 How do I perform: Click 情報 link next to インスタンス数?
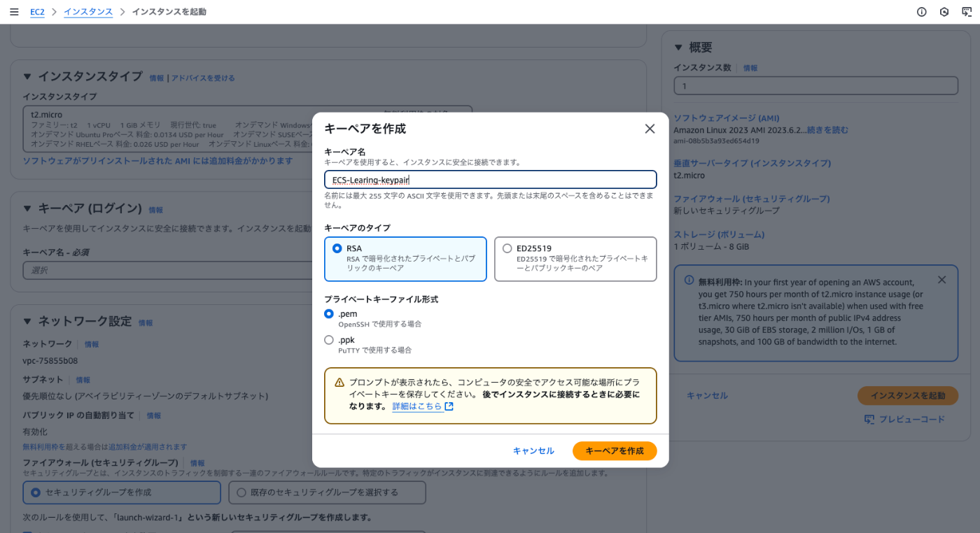point(750,68)
